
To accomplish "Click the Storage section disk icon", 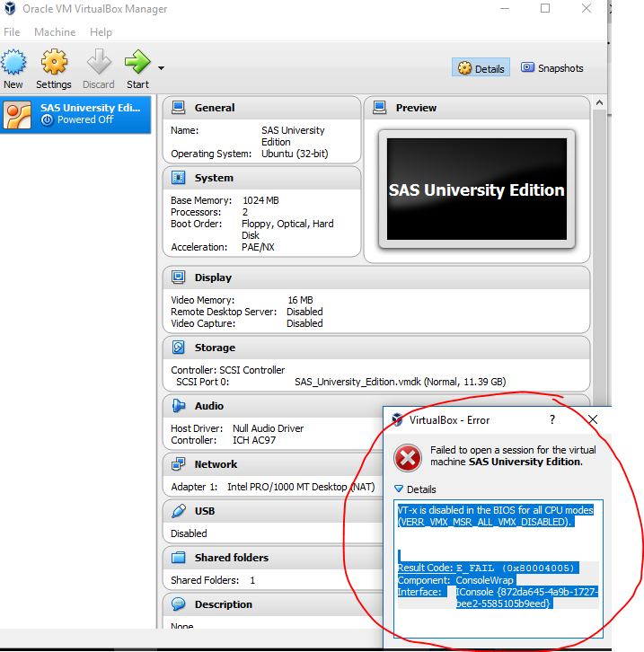I will click(x=179, y=348).
